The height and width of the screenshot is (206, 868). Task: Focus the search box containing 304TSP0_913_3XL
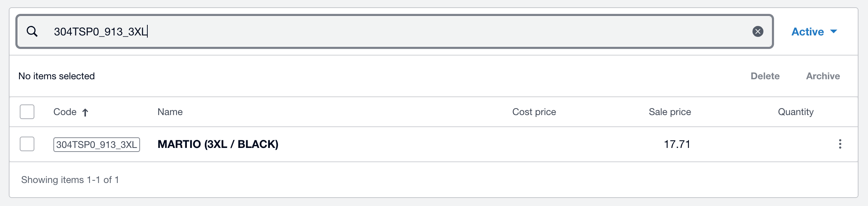(x=366, y=32)
